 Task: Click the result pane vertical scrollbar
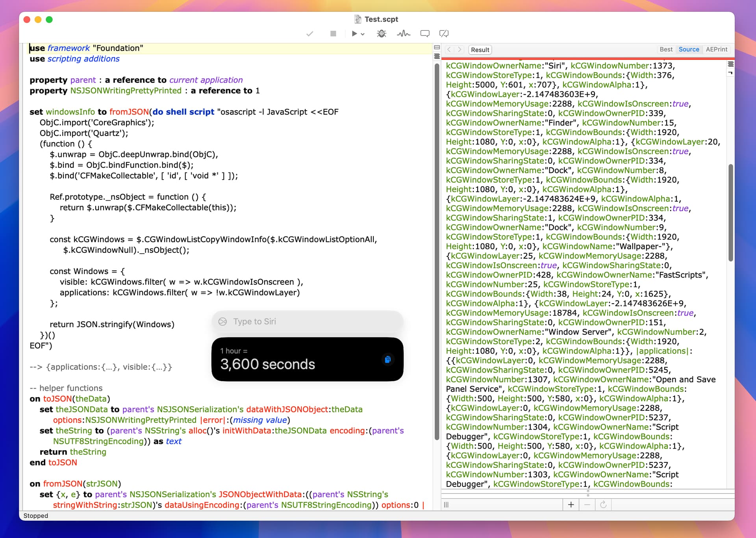coord(731,213)
